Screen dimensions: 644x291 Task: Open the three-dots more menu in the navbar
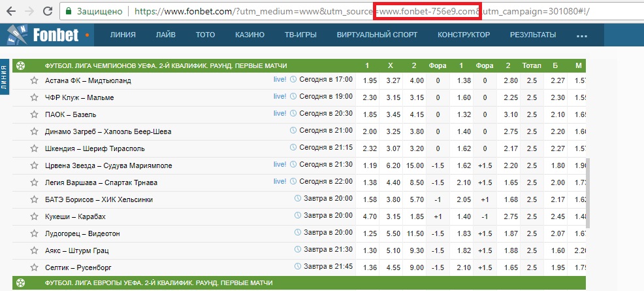[581, 35]
